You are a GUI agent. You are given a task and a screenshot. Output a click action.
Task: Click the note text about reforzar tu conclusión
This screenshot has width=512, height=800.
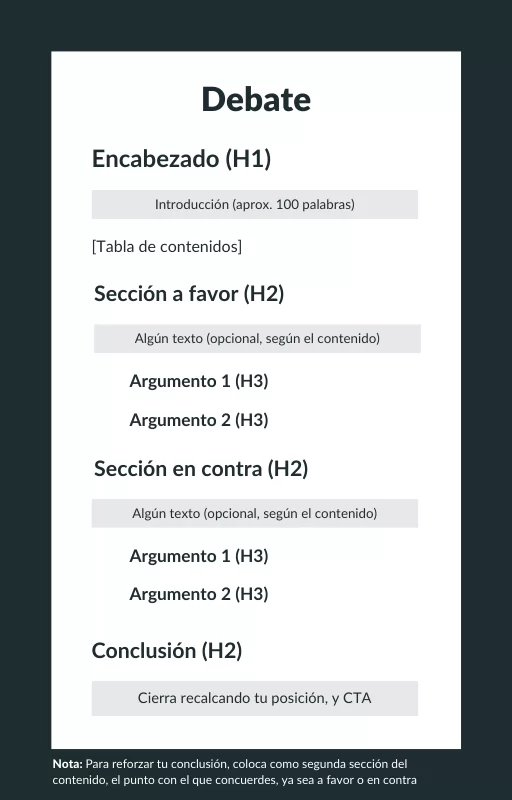(x=235, y=772)
